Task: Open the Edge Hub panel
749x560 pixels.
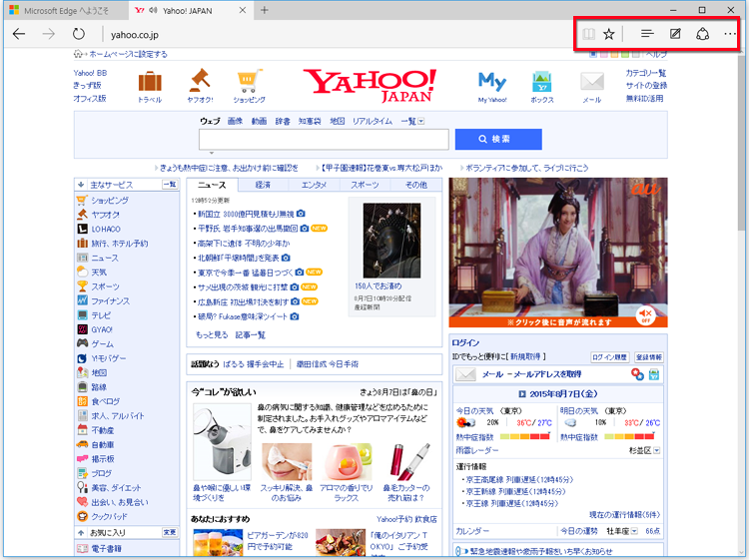Action: tap(647, 34)
